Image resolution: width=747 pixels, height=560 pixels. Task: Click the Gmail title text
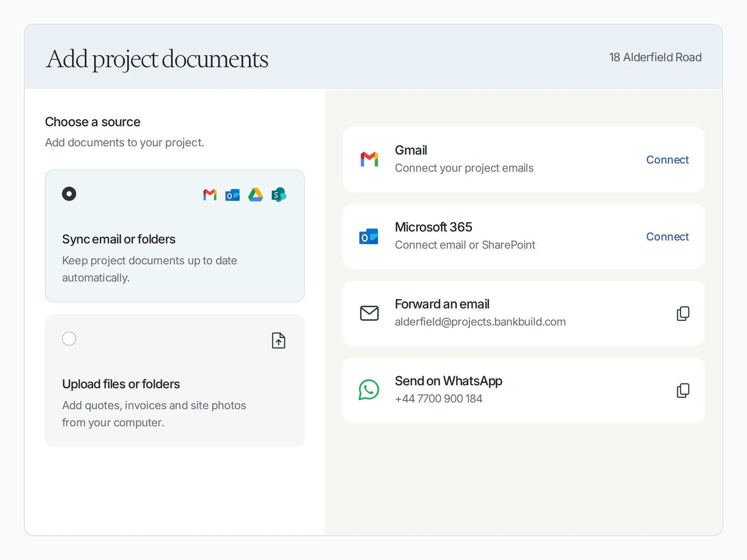coord(411,150)
